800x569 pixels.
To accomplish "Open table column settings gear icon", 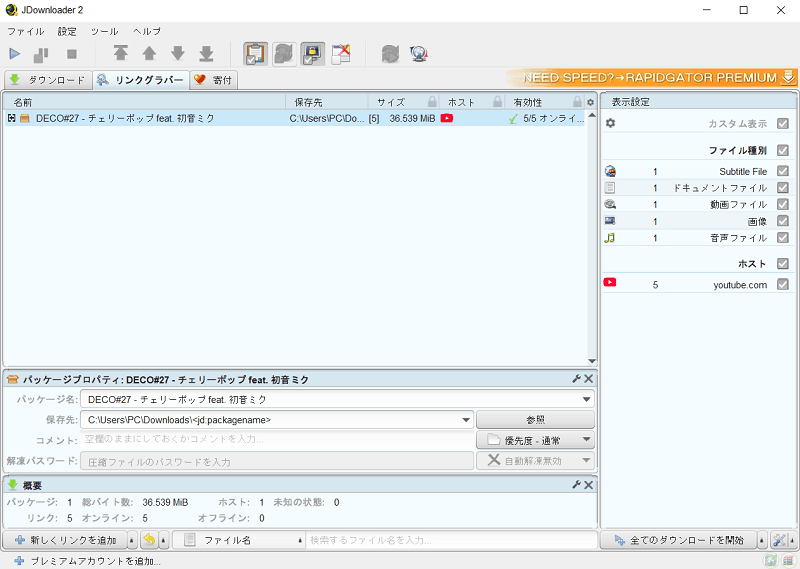I will (590, 102).
